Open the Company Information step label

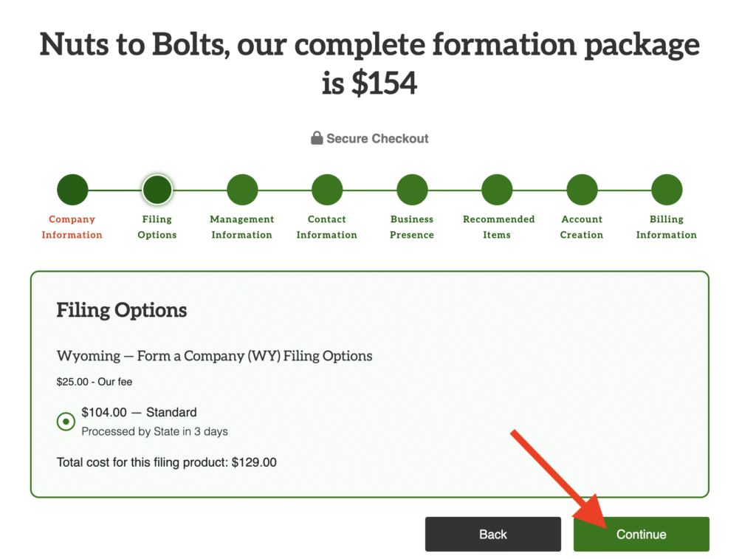(72, 227)
